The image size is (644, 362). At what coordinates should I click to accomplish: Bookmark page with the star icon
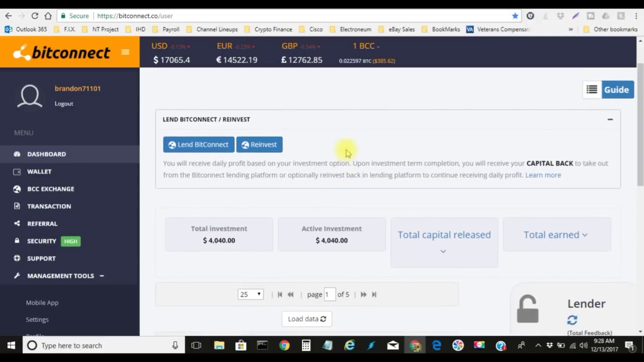coord(515,16)
